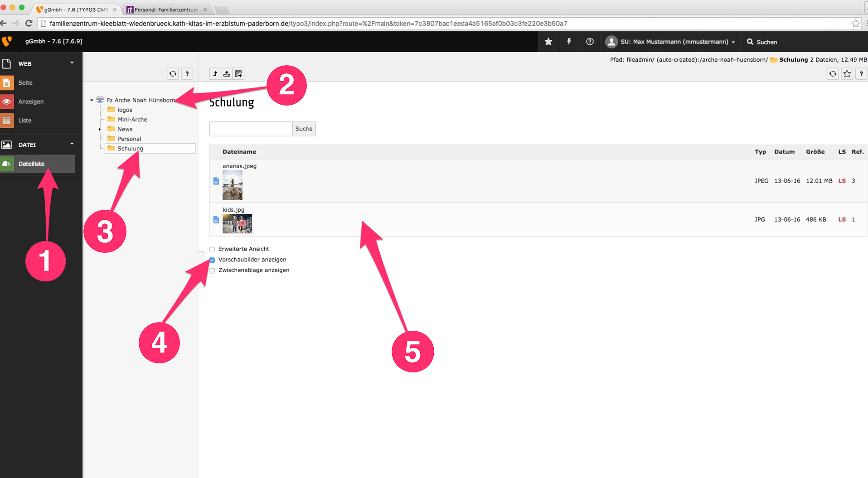Click the create new file/folder icon

238,74
